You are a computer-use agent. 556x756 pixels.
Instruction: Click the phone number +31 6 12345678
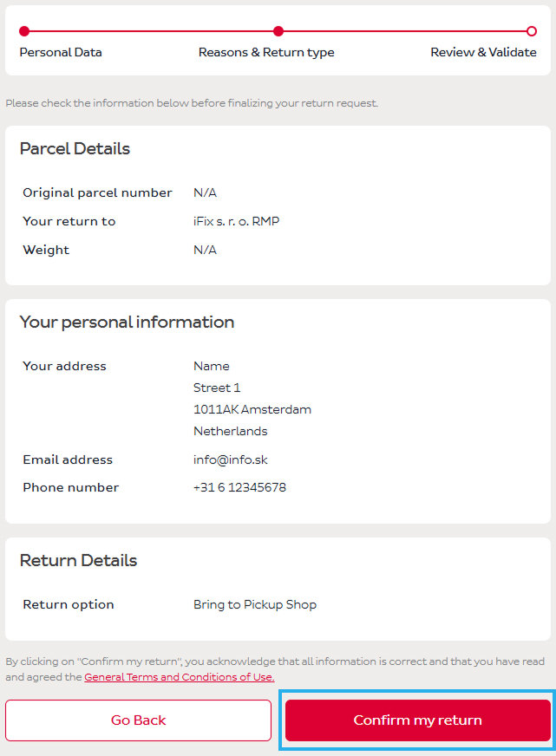[x=239, y=487]
